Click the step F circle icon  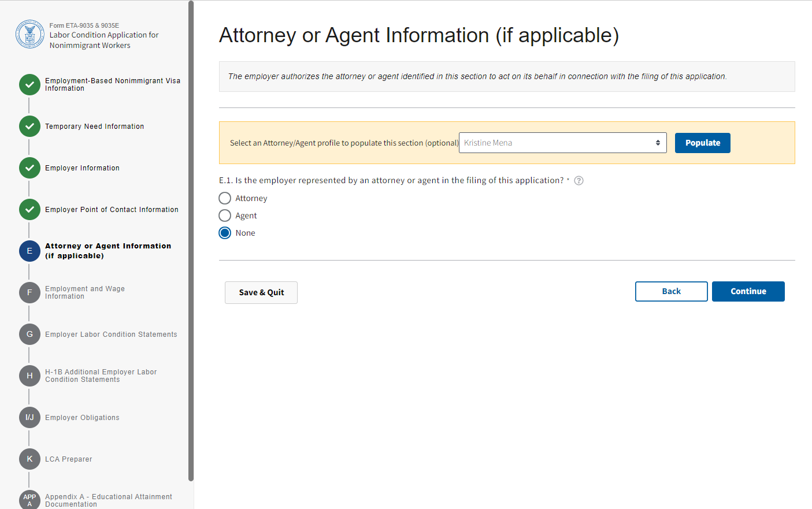click(x=29, y=292)
